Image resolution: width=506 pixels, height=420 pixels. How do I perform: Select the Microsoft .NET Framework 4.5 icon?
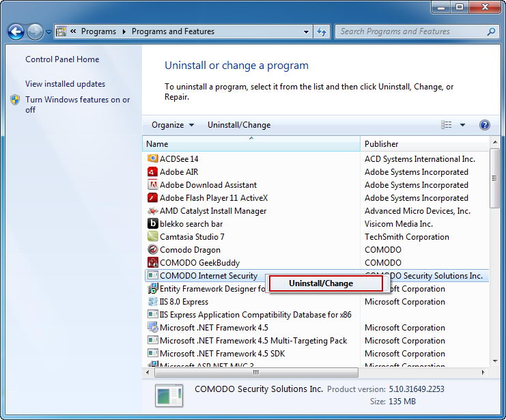pos(153,327)
